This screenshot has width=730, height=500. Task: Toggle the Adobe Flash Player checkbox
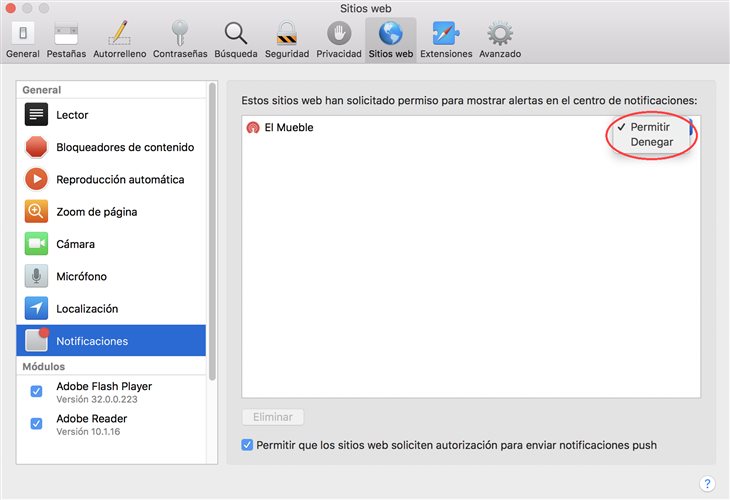(36, 391)
